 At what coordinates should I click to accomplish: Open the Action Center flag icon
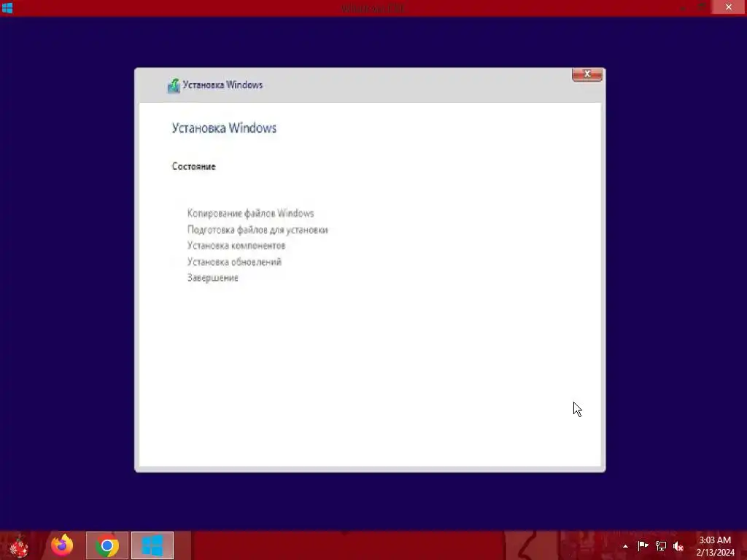coord(643,545)
